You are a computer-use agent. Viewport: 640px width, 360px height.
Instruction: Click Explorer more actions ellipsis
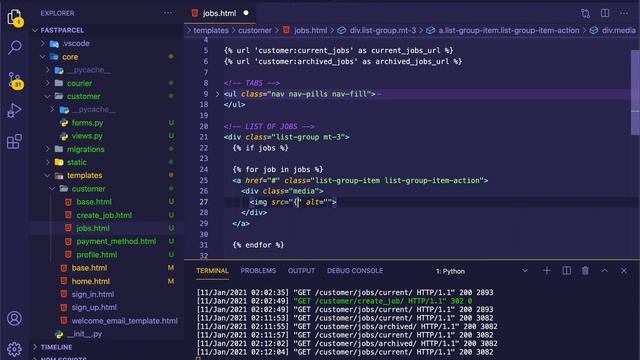click(168, 13)
